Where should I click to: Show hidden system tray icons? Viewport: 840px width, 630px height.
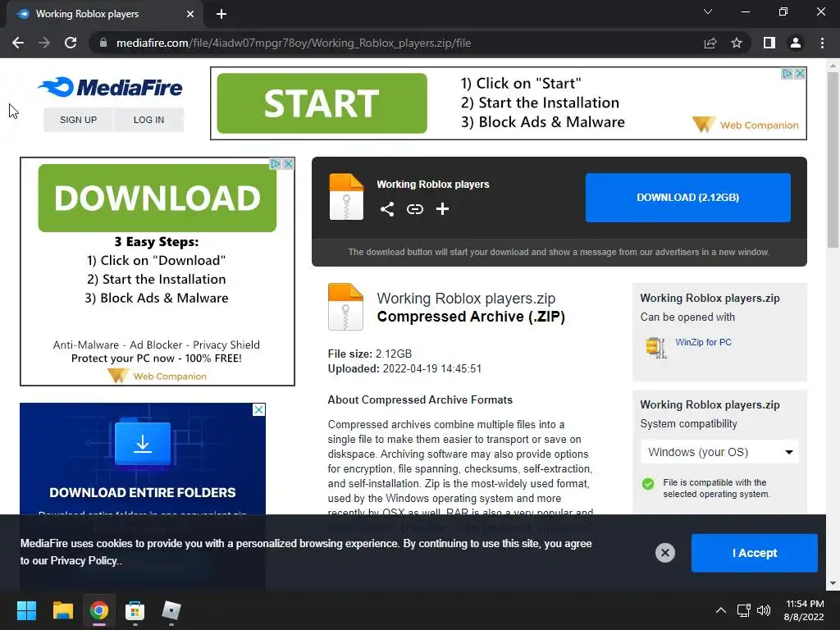click(x=721, y=610)
